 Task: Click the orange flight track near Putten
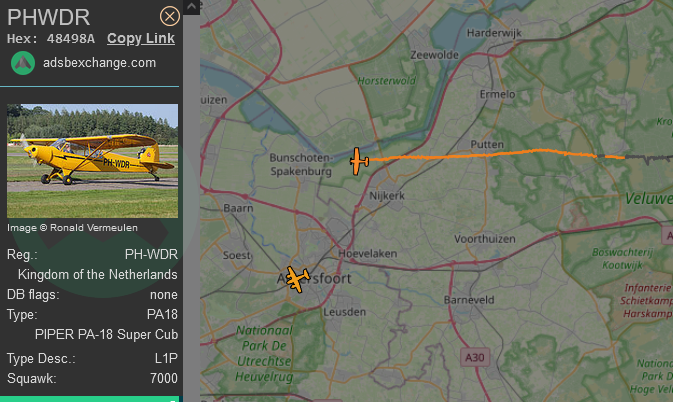485,154
